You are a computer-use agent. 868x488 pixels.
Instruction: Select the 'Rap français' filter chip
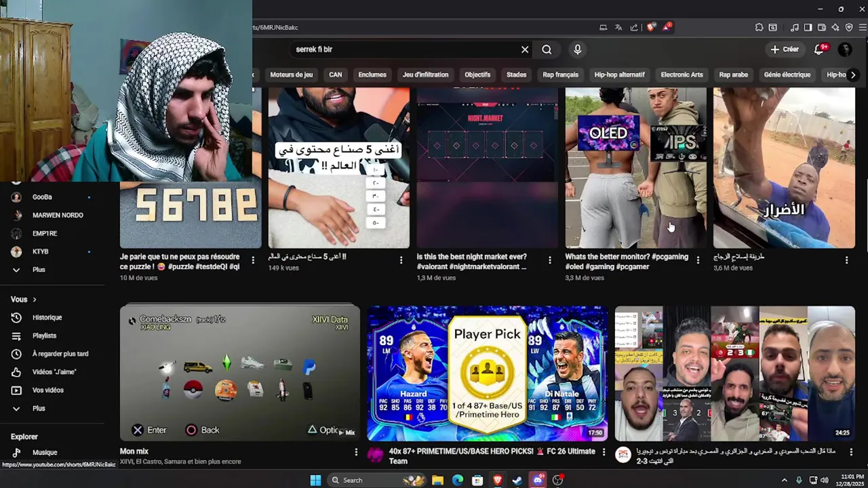[x=561, y=75]
